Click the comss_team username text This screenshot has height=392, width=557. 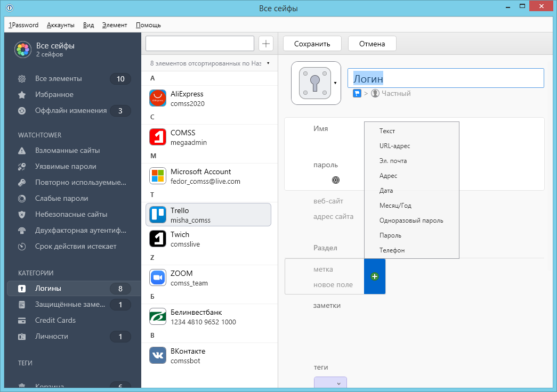click(x=189, y=283)
